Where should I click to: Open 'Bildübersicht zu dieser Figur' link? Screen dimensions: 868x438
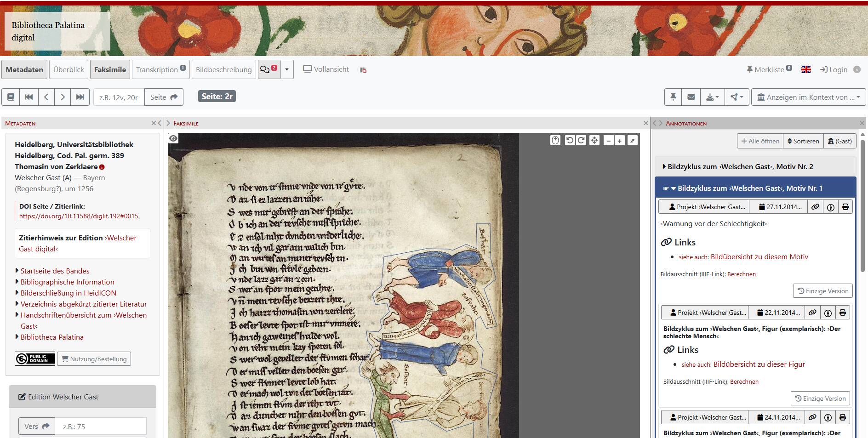759,364
